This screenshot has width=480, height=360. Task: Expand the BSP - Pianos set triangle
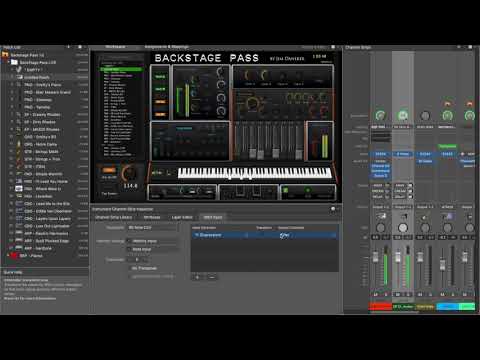pyautogui.click(x=9, y=256)
